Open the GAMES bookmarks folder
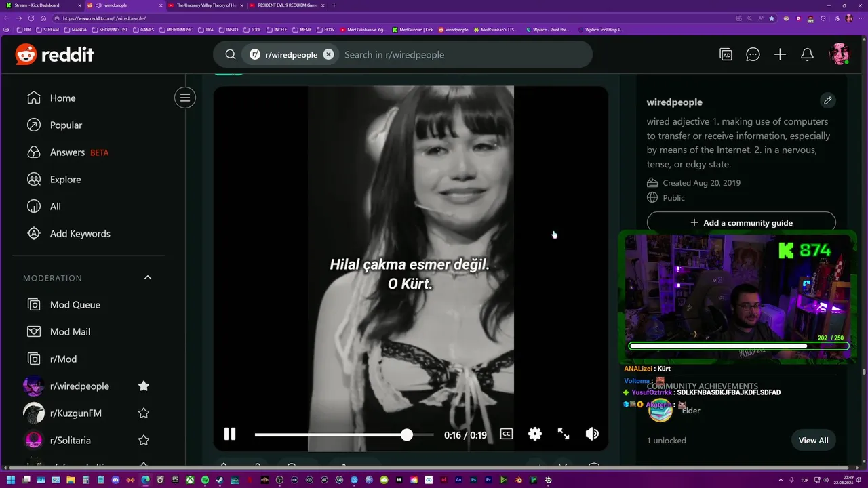Image resolution: width=868 pixels, height=488 pixels. [144, 30]
